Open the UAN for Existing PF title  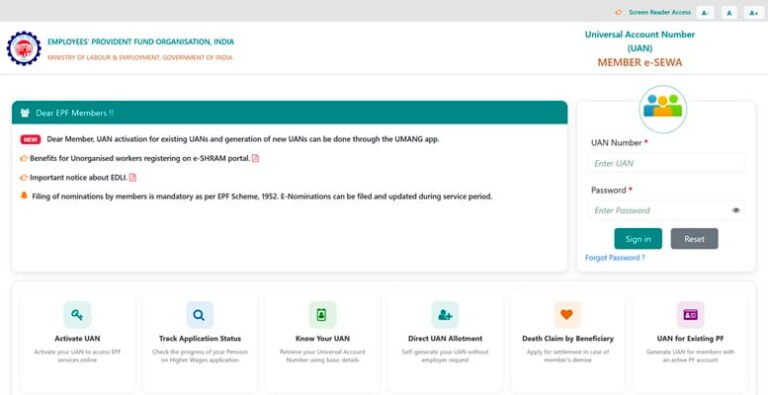pos(690,339)
